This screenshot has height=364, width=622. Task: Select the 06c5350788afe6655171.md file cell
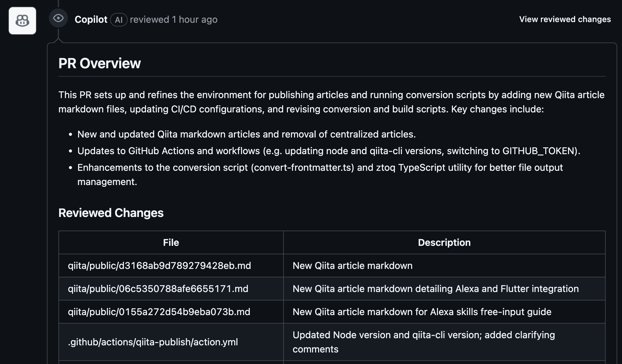(158, 289)
